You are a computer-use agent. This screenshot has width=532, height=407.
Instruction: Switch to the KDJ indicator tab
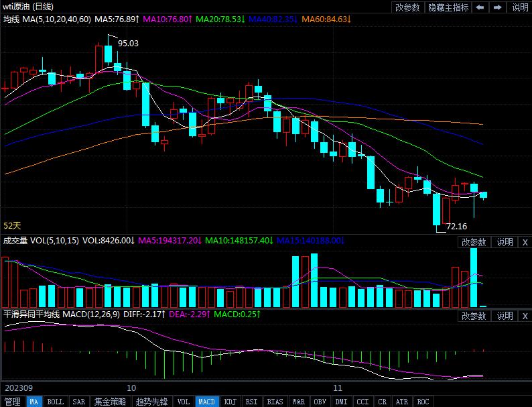pyautogui.click(x=230, y=402)
